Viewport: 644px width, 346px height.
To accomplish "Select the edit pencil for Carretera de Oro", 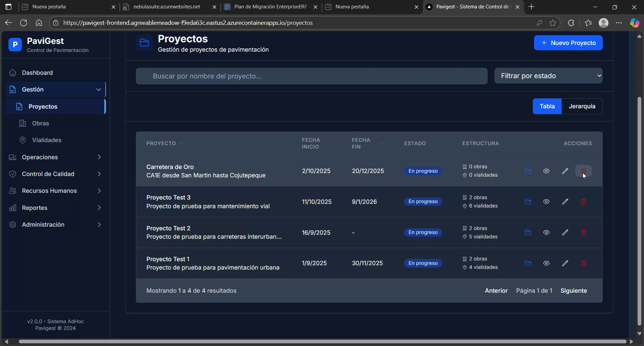I will pos(565,171).
